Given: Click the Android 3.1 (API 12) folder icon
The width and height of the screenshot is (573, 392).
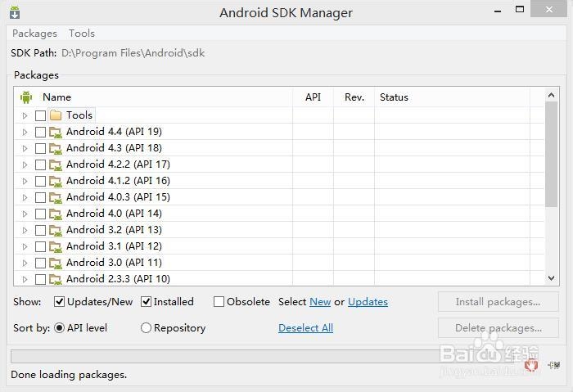Looking at the screenshot, I should click(x=56, y=247).
